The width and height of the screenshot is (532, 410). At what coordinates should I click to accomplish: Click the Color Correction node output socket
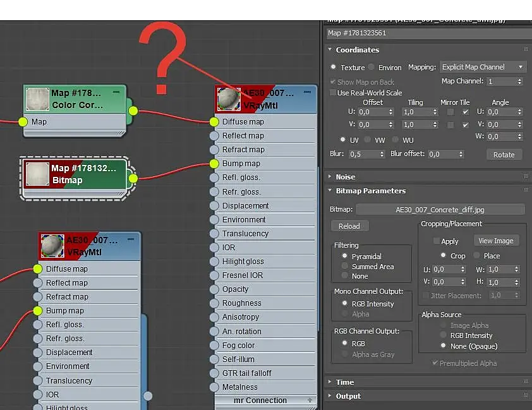pos(133,111)
